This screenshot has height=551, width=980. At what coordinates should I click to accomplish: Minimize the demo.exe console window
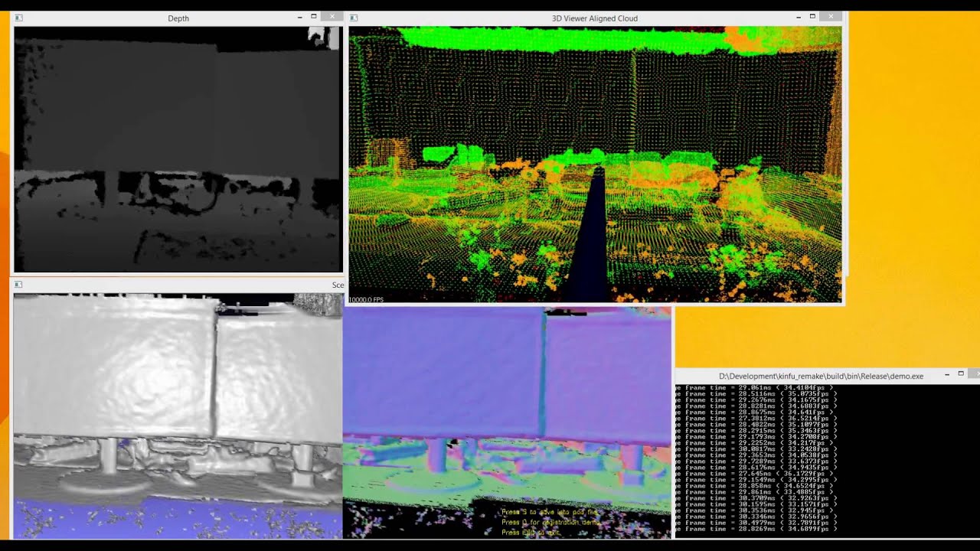pyautogui.click(x=947, y=375)
